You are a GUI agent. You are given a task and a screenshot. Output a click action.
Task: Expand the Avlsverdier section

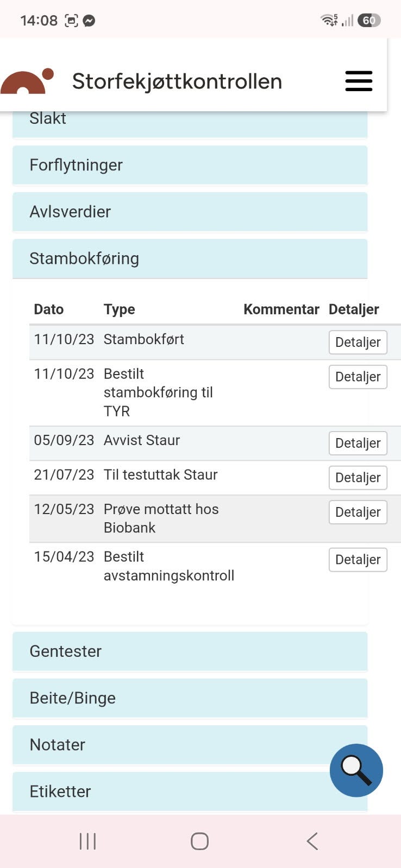click(190, 212)
